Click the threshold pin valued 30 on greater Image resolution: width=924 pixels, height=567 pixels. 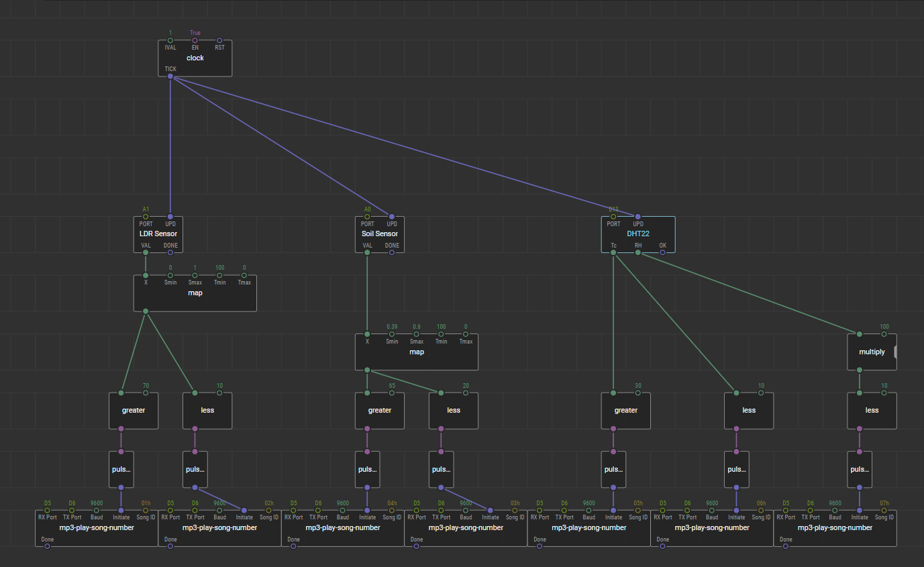[638, 393]
